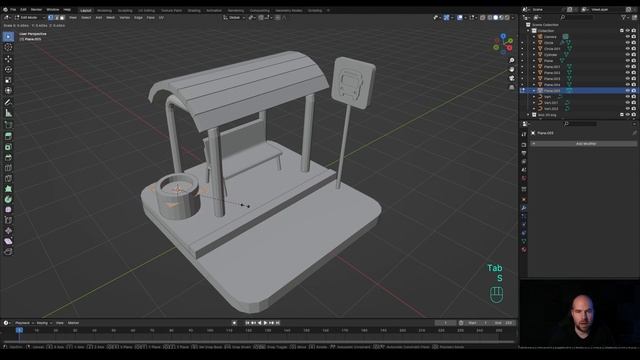Select the Shrink/Fatten tool
Image resolution: width=640 pixels, height=360 pixels.
[x=8, y=231]
